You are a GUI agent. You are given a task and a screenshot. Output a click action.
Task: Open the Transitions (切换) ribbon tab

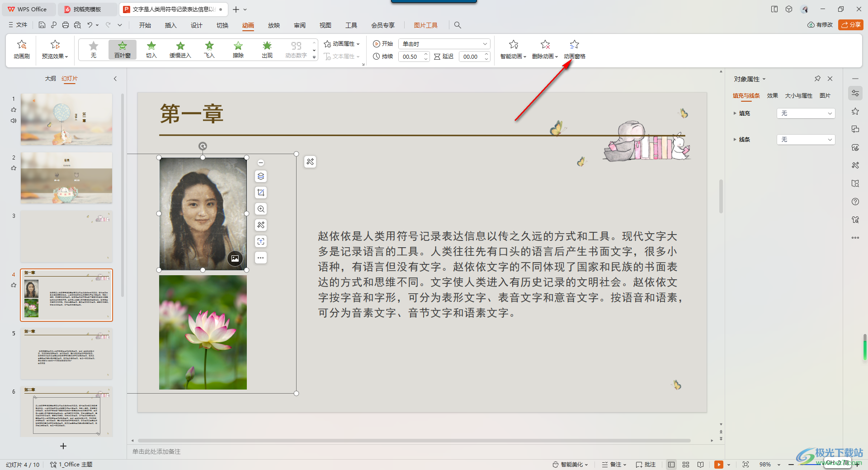coord(222,25)
